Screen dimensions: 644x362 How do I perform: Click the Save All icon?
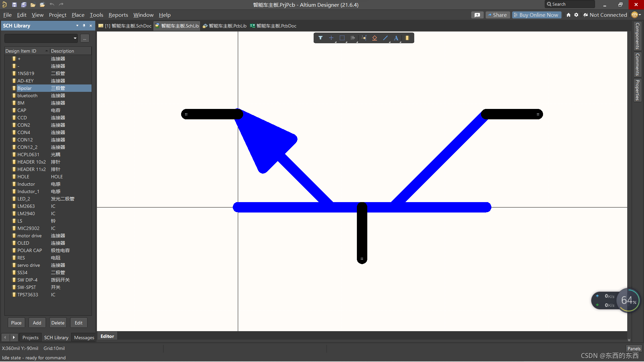tap(23, 5)
